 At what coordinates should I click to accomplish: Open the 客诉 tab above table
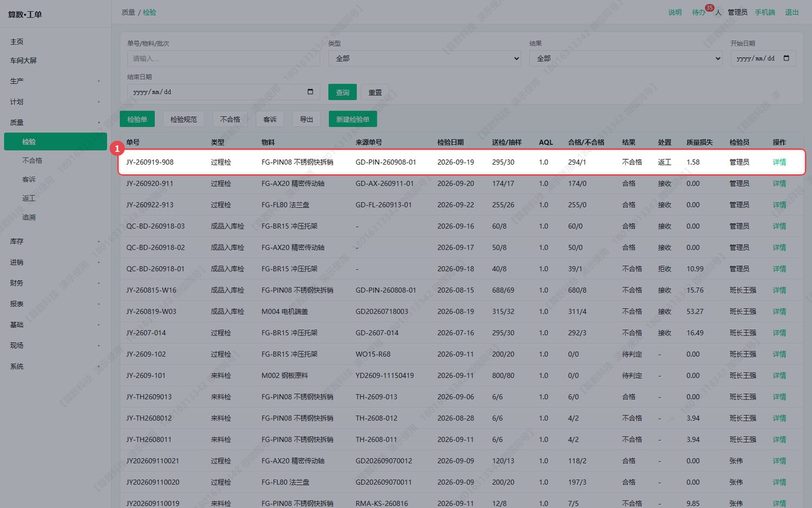click(x=270, y=119)
